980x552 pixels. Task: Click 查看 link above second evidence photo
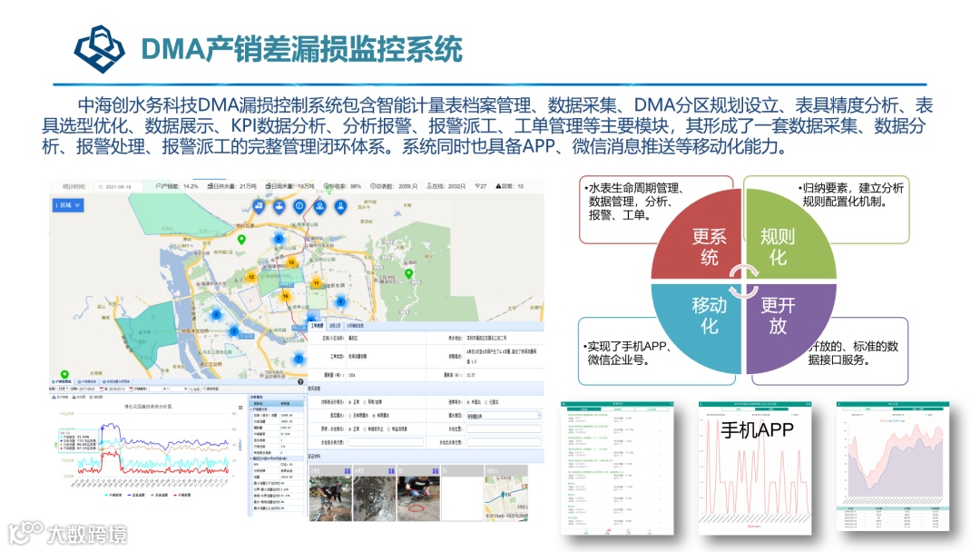pos(391,470)
